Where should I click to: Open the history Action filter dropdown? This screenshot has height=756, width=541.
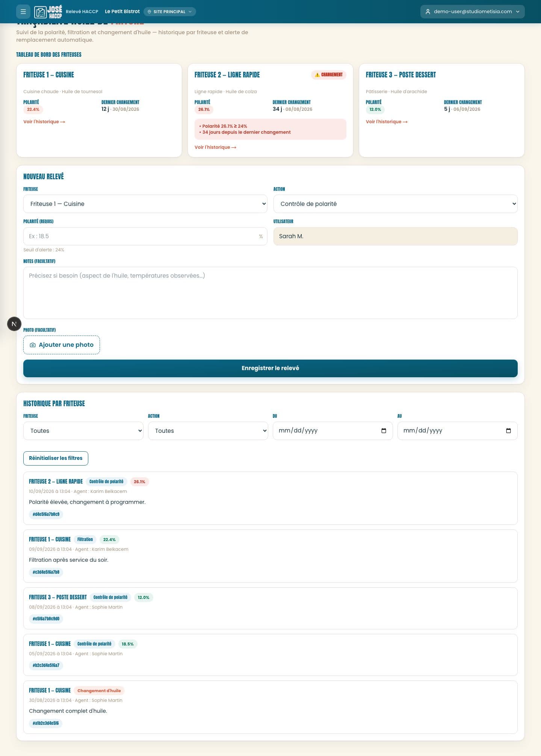208,431
